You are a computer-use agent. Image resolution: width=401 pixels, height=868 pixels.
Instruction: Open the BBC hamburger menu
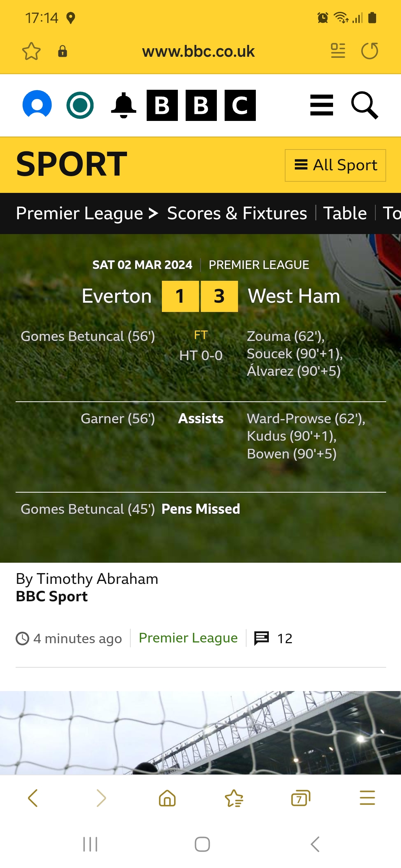(322, 105)
